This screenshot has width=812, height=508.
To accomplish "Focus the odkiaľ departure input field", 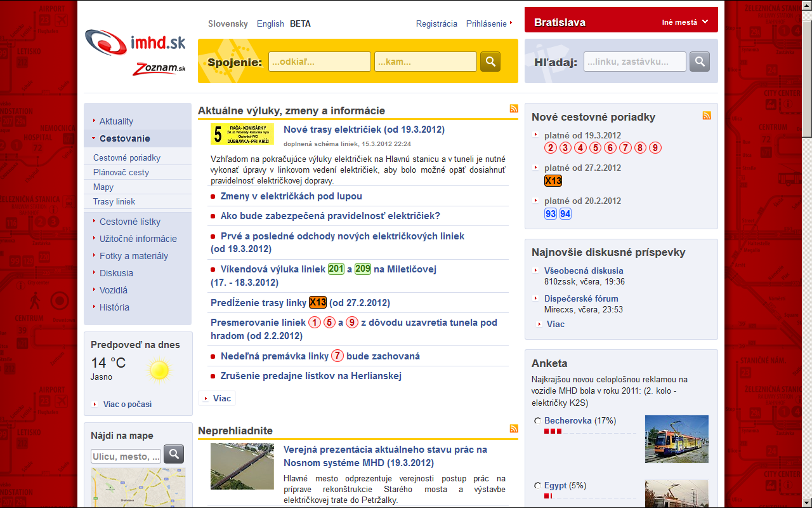I will click(320, 62).
